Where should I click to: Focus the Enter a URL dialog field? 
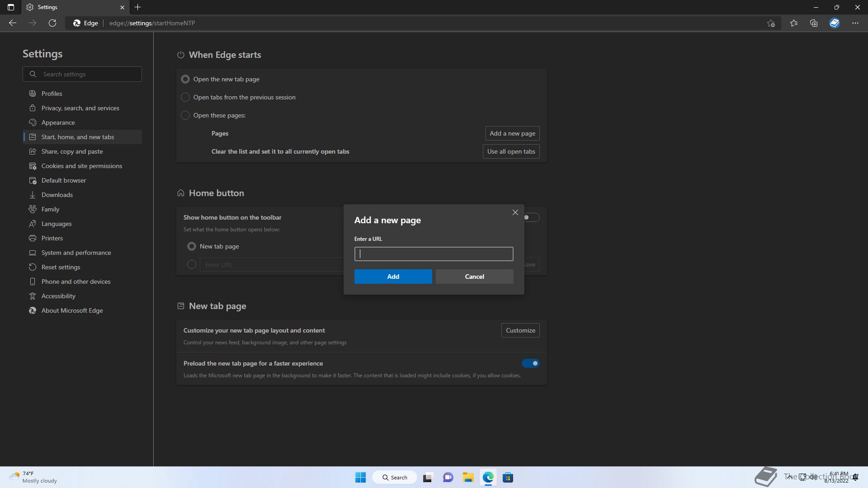434,254
